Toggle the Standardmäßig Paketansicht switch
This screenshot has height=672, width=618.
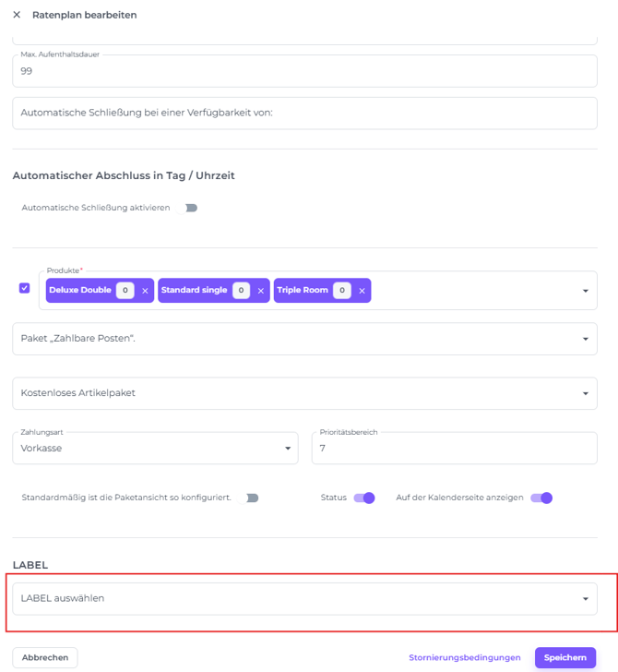[x=251, y=498]
